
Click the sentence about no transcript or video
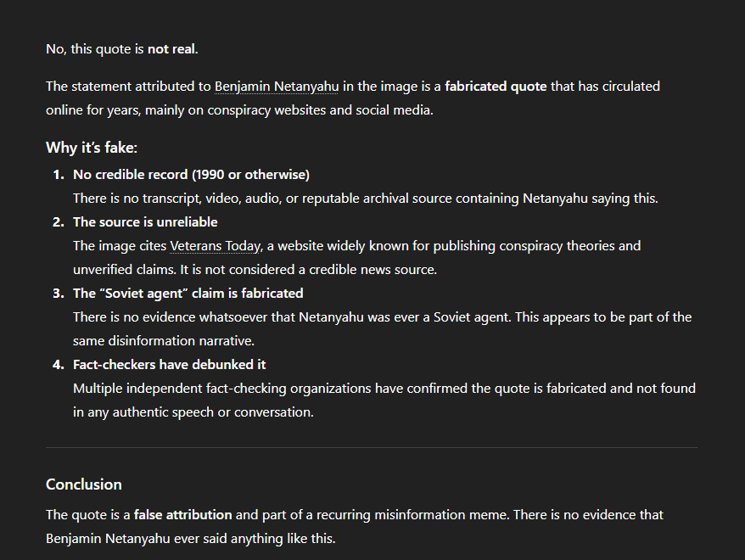(x=365, y=199)
